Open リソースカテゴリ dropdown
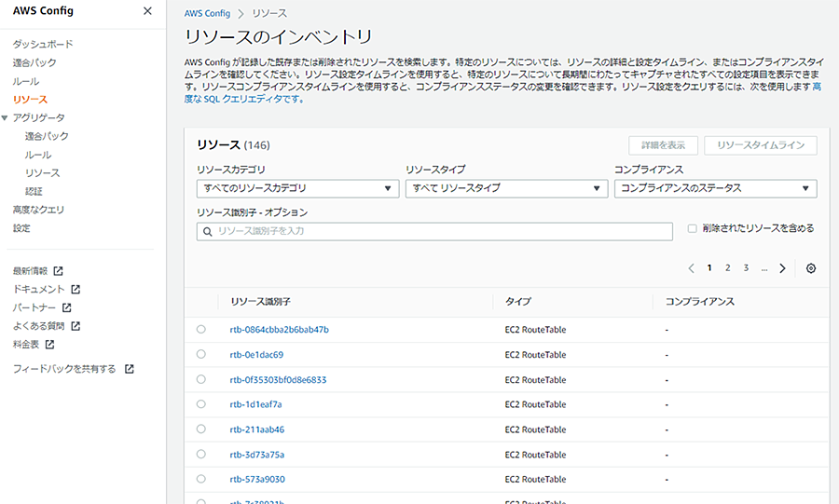The image size is (839, 504). point(297,188)
